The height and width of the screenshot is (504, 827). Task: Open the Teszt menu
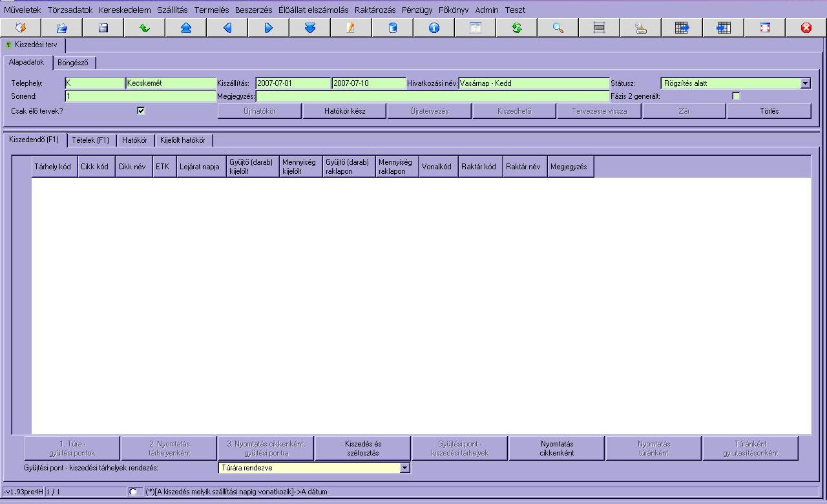point(515,10)
